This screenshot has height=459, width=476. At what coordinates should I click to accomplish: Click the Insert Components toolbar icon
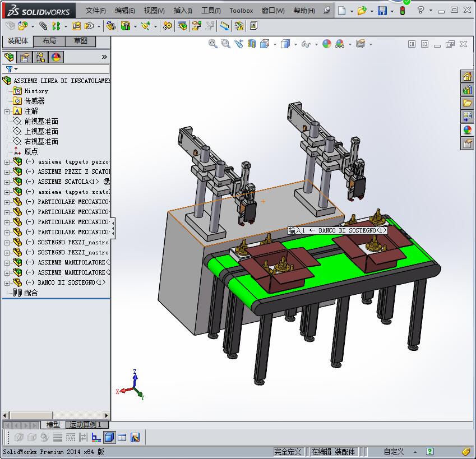tap(23, 26)
